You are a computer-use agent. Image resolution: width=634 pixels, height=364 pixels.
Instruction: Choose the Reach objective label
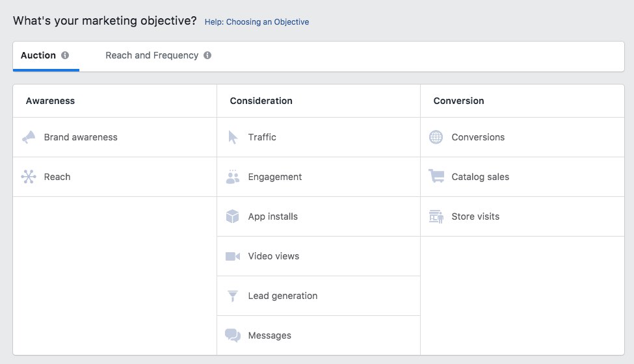(x=57, y=177)
